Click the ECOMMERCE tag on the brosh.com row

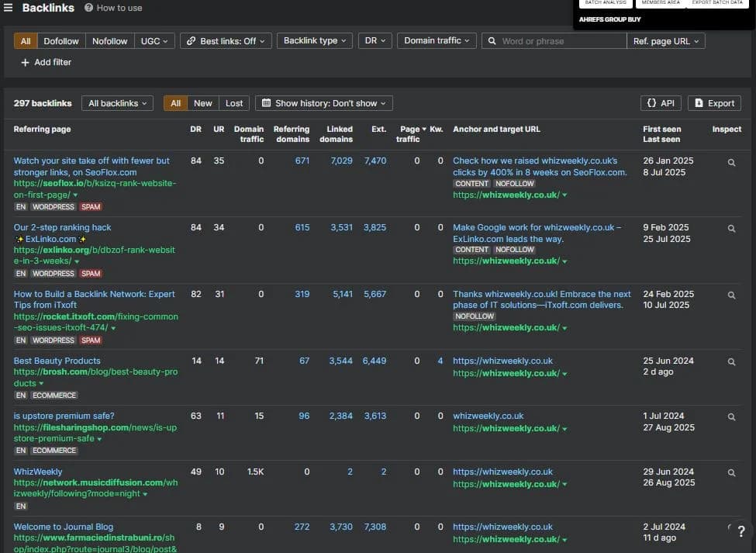pyautogui.click(x=54, y=396)
